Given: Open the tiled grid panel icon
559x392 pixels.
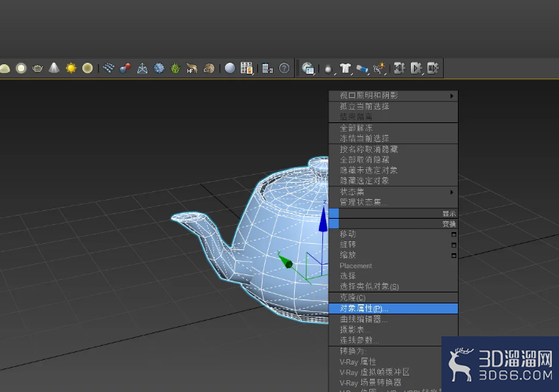Looking at the screenshot, I should pos(246,68).
